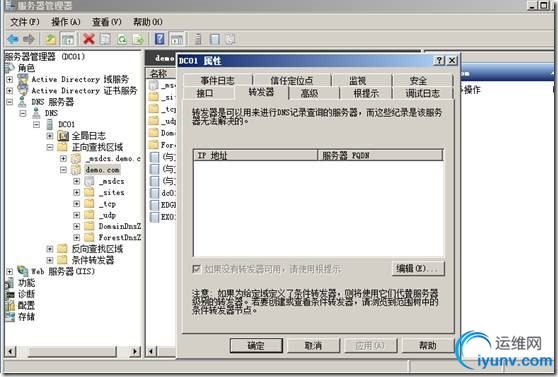Select the 诊断 diagnostics node
This screenshot has width=558, height=377.
click(27, 294)
